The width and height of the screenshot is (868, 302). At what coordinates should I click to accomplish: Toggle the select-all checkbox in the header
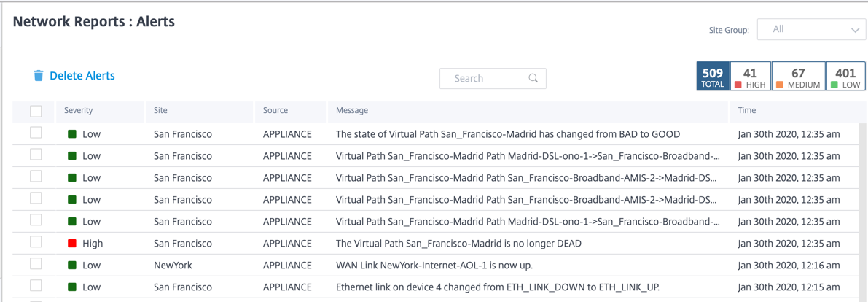click(x=36, y=112)
